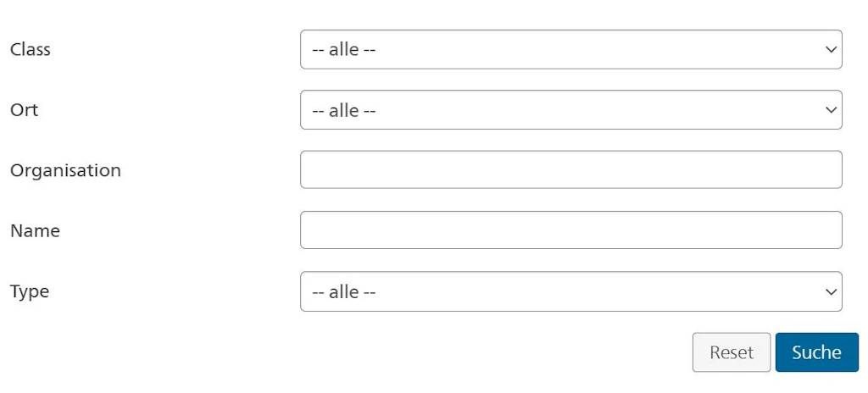Image resolution: width=868 pixels, height=393 pixels.
Task: Click the chevron arrow on Class dropdown
Action: click(x=831, y=49)
